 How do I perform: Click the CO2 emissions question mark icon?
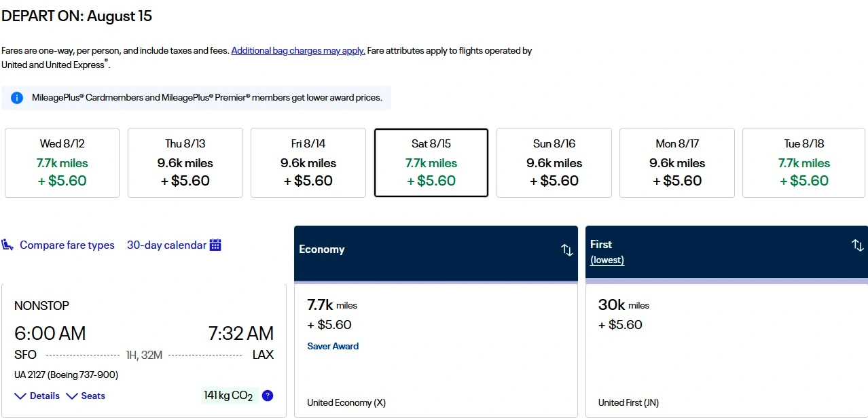pyautogui.click(x=268, y=396)
